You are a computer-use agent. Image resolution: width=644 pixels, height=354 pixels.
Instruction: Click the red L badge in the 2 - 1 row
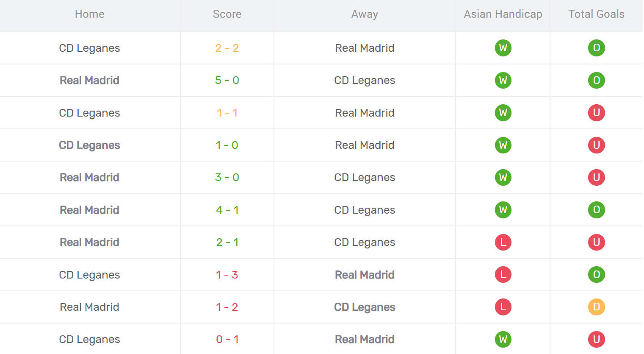coord(503,242)
